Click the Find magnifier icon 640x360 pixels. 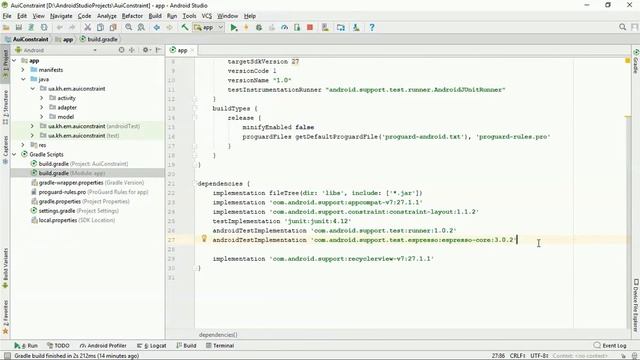point(129,27)
